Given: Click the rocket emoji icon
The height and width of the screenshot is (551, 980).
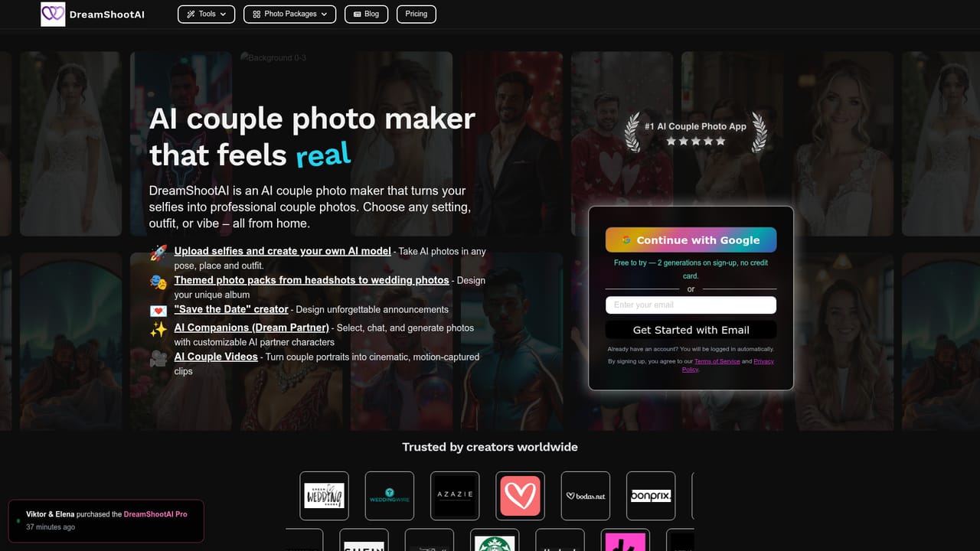Looking at the screenshot, I should (158, 253).
